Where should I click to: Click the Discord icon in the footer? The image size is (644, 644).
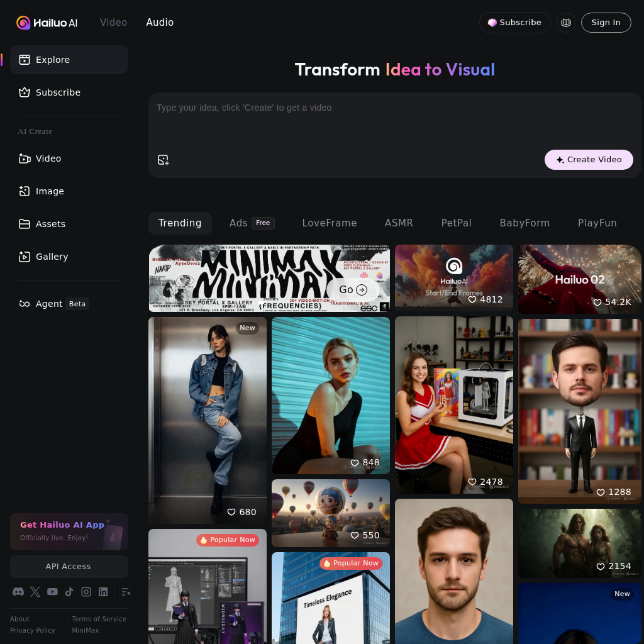coord(18,592)
